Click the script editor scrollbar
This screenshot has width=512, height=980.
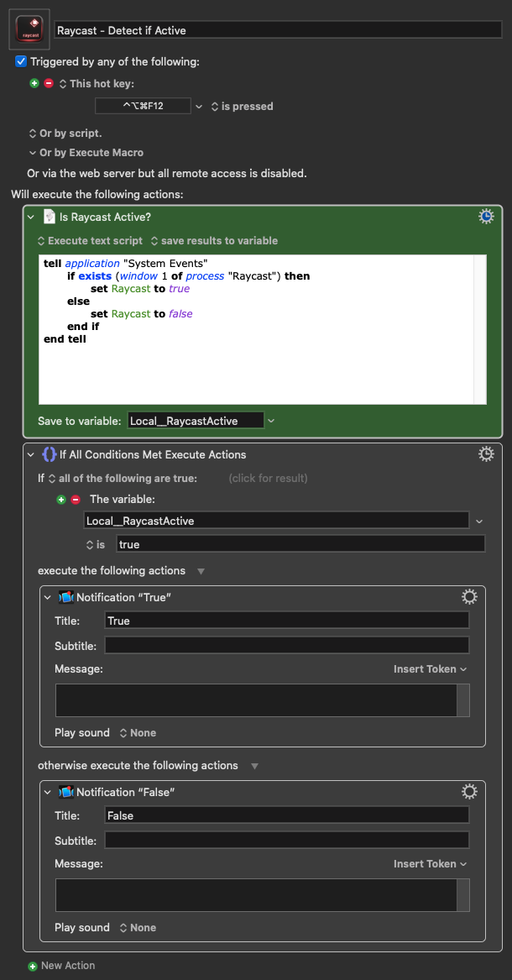point(479,329)
